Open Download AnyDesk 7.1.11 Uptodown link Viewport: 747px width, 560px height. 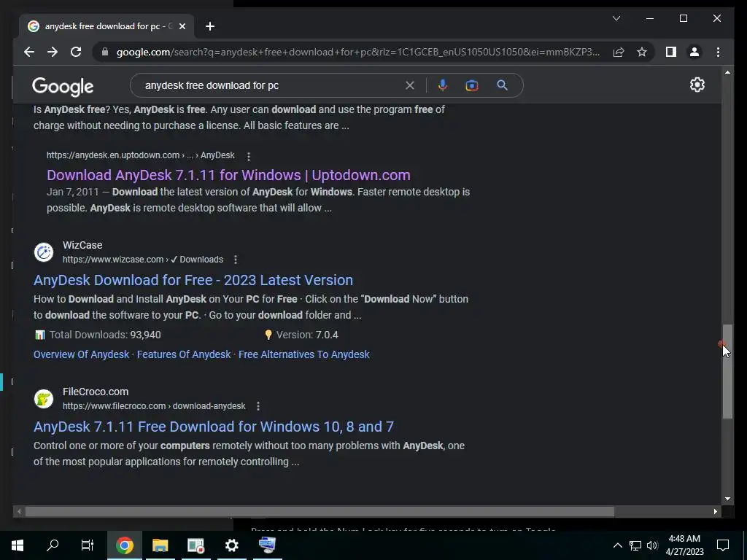[228, 175]
